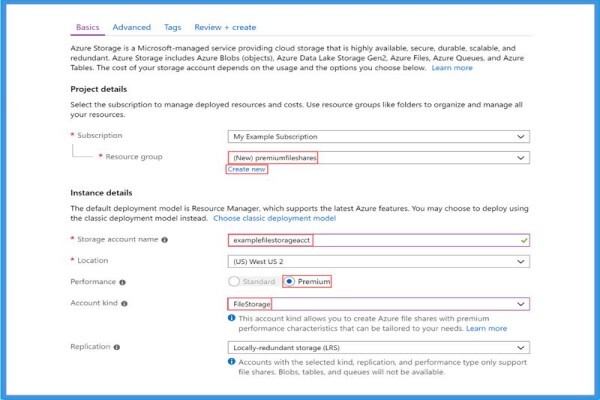Click Choose classic deployment model link

(274, 218)
